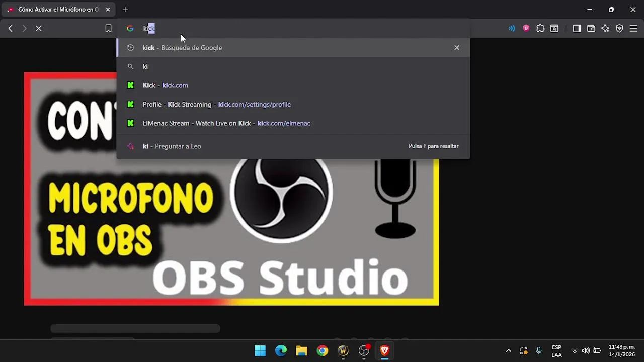Image resolution: width=644 pixels, height=362 pixels.
Task: Open 'Profile - Kick Streaming' suggestion
Action: point(293,104)
